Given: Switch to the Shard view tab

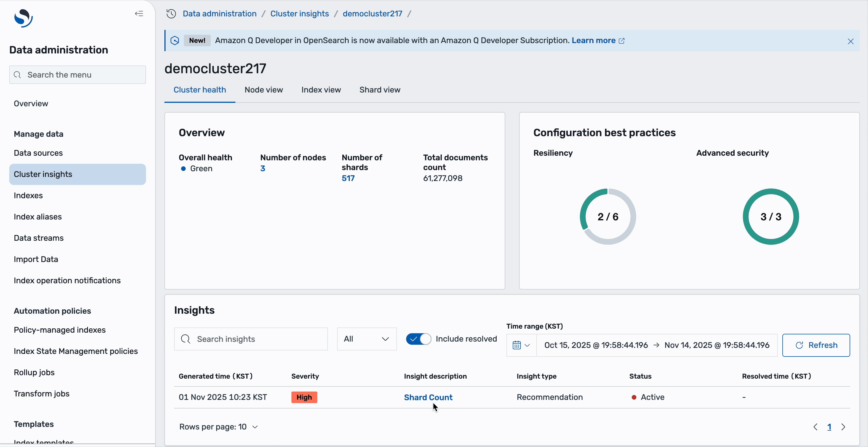Looking at the screenshot, I should click(380, 90).
